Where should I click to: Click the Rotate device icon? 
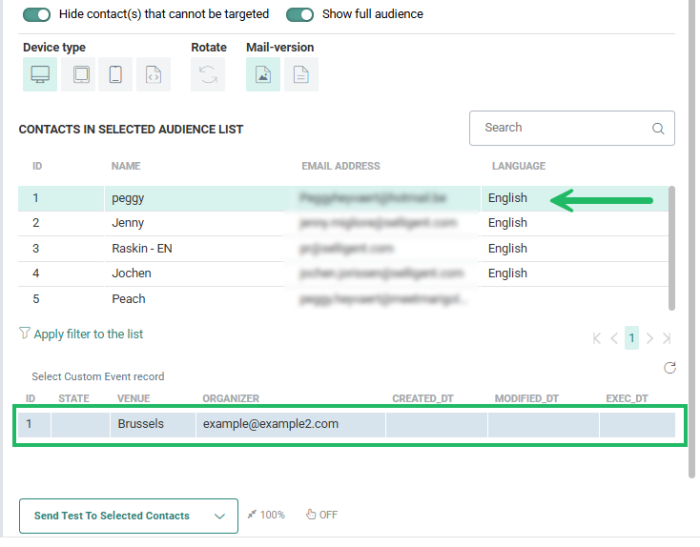[208, 75]
